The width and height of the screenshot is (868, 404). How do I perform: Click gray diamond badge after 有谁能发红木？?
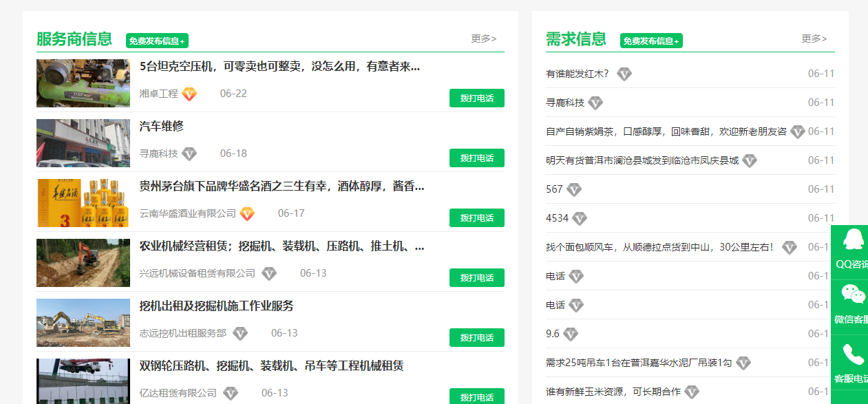pos(624,74)
